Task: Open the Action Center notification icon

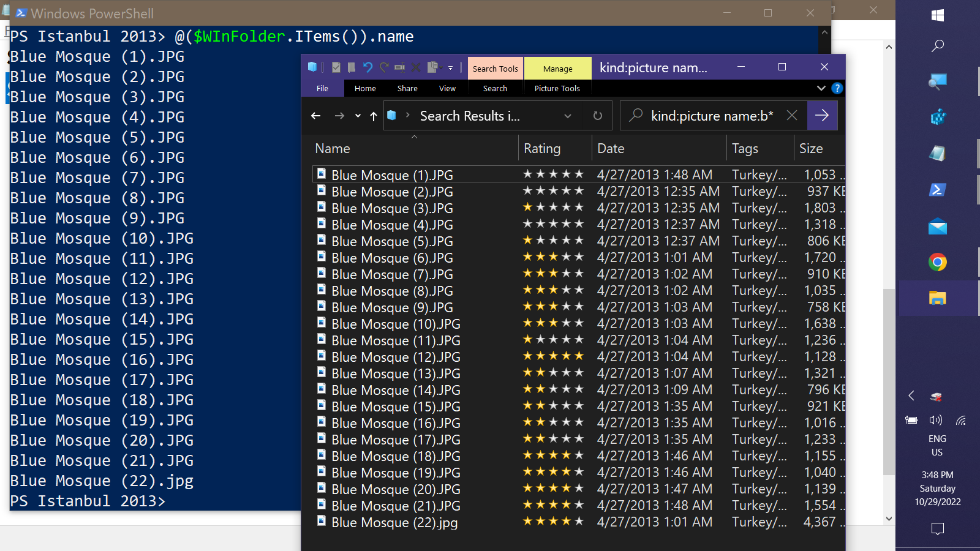Action: [x=937, y=528]
